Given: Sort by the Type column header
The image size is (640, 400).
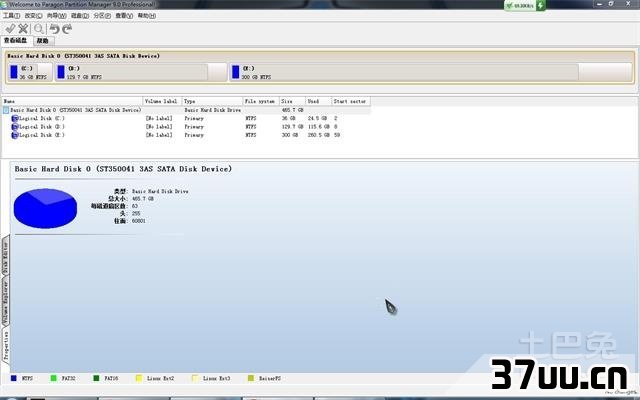Looking at the screenshot, I should (x=212, y=101).
